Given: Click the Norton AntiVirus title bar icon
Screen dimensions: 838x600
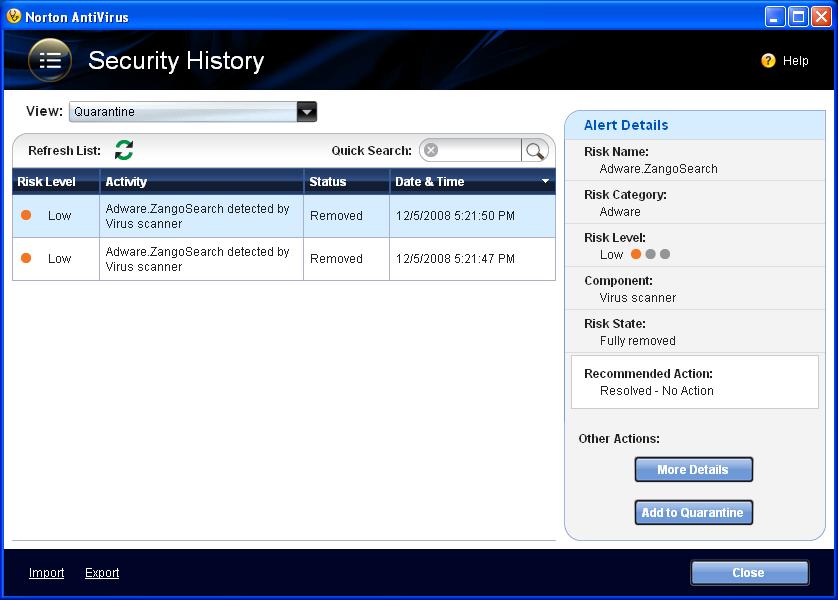Looking at the screenshot, I should coord(14,16).
